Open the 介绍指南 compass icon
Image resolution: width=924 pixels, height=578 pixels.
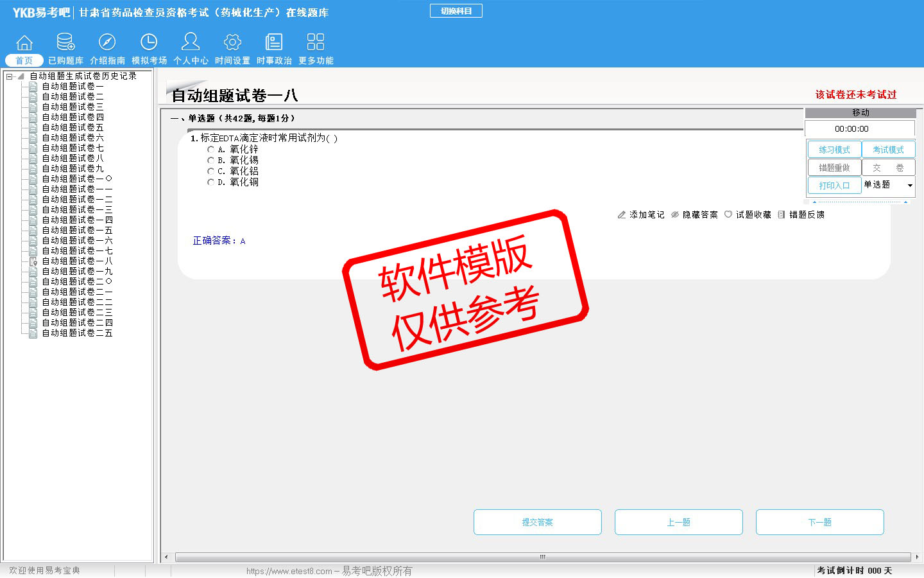click(x=107, y=43)
